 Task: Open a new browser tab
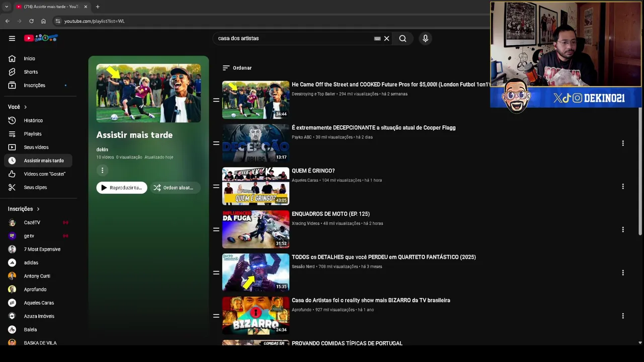(98, 7)
